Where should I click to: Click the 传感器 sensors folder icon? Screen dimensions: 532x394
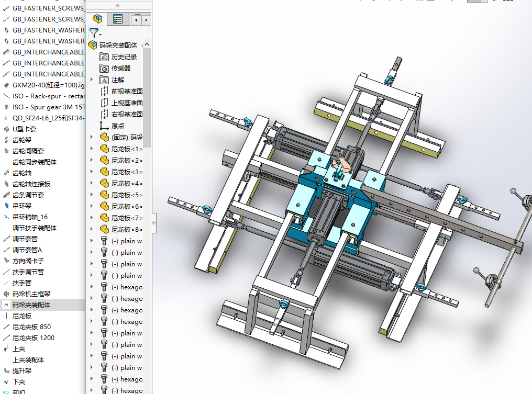[x=104, y=69]
